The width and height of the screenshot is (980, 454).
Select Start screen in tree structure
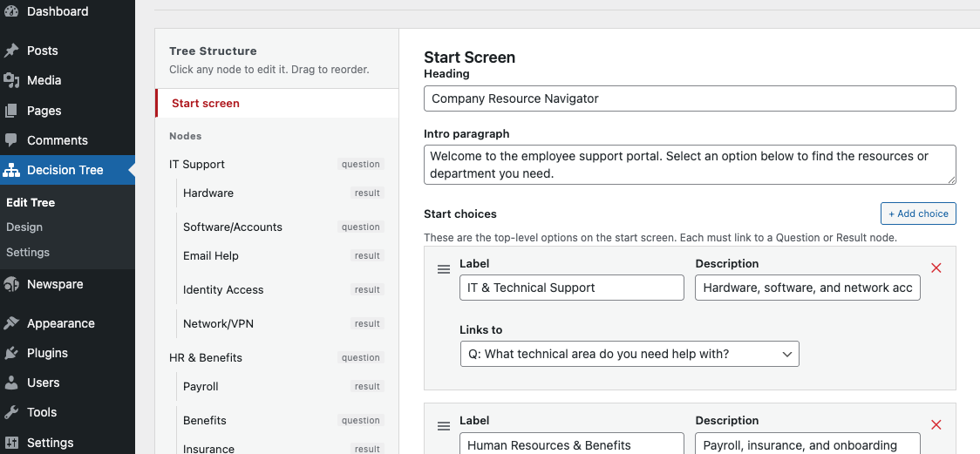pos(277,103)
